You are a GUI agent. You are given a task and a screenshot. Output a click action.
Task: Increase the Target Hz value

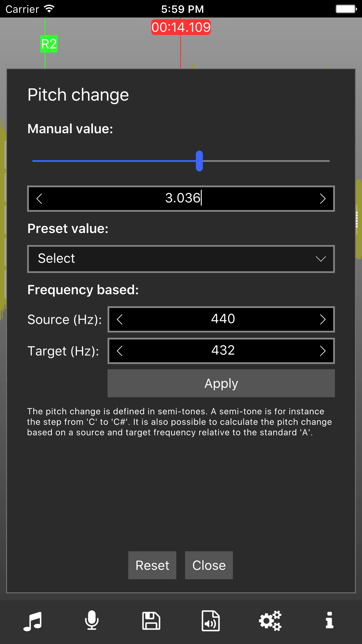tap(323, 351)
